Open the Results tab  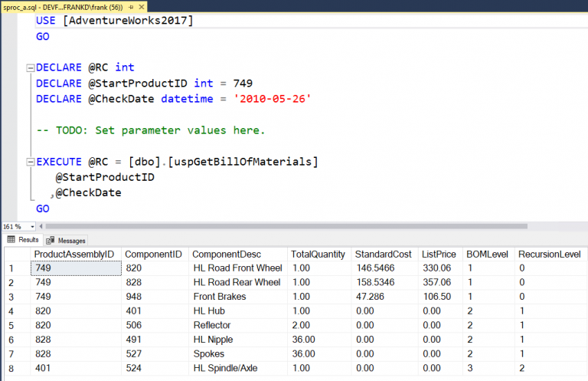[23, 240]
